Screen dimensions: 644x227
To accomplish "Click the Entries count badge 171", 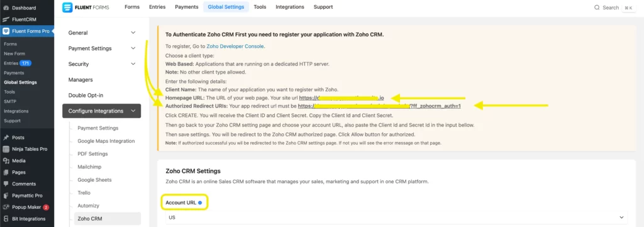I will pos(25,64).
